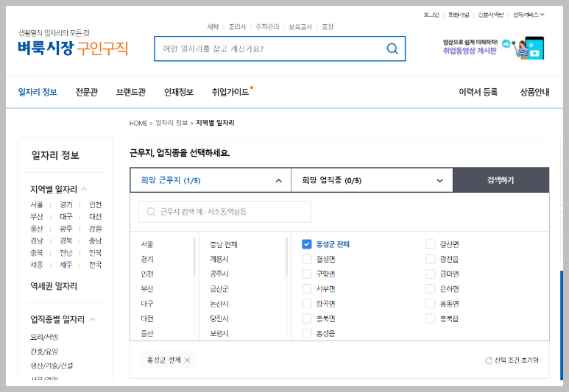
Task: Select 논산시 in the city list
Action: pos(219,304)
